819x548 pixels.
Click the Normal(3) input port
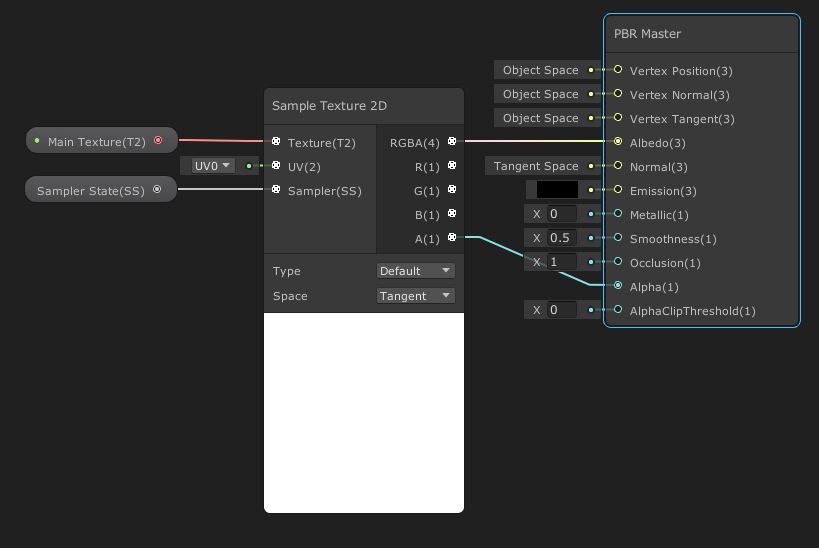[618, 165]
